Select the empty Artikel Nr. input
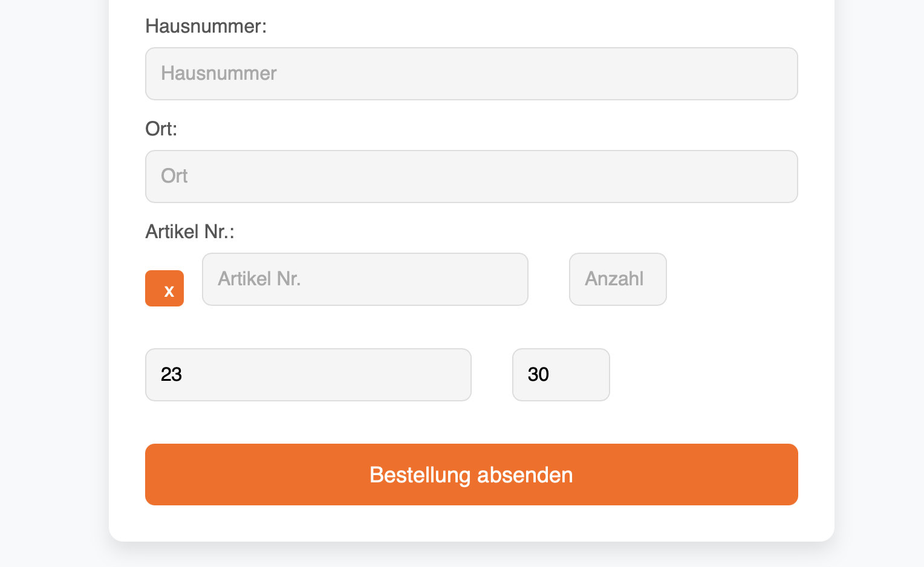Image resolution: width=924 pixels, height=567 pixels. (x=365, y=279)
